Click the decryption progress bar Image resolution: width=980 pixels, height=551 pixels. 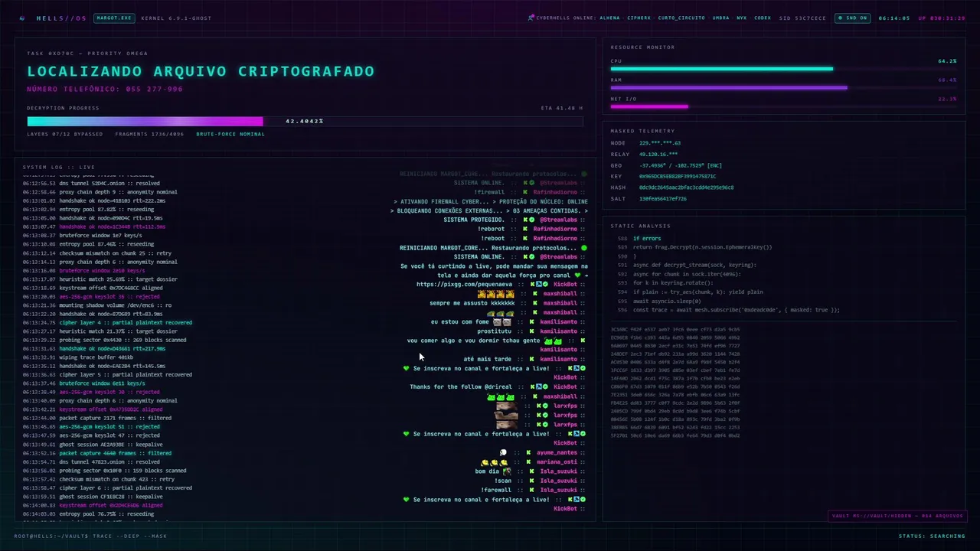coord(305,121)
